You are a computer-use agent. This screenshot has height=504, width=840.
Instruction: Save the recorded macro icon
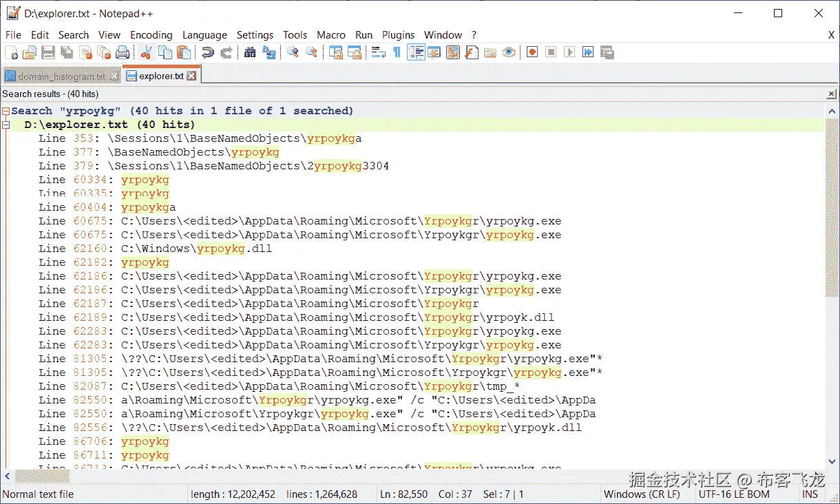[x=607, y=52]
